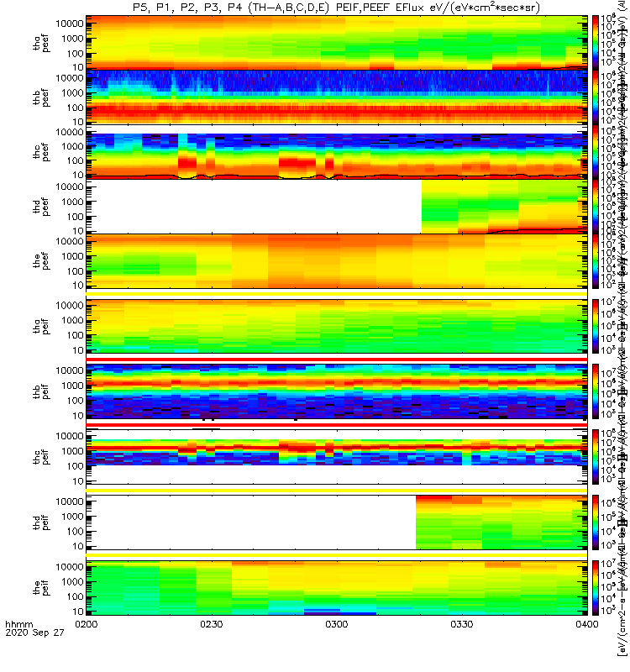Click the yellow bar below thd peif panel
The width and height of the screenshot is (630, 672).
coord(337,555)
